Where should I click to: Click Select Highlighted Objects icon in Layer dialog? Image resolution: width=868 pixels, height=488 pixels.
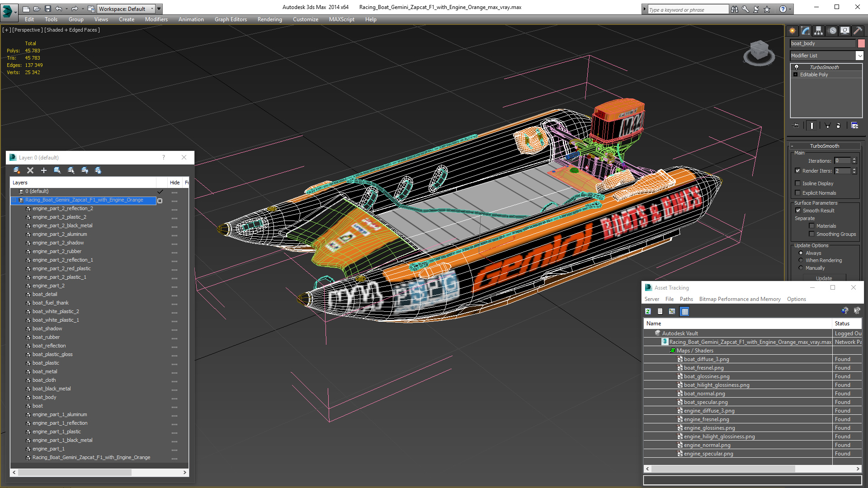click(57, 170)
